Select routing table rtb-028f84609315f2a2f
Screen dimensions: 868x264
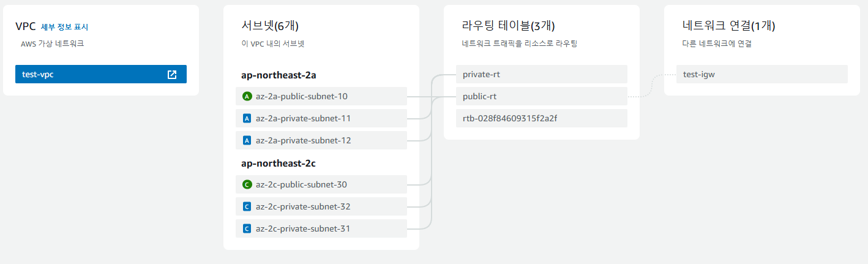click(542, 118)
